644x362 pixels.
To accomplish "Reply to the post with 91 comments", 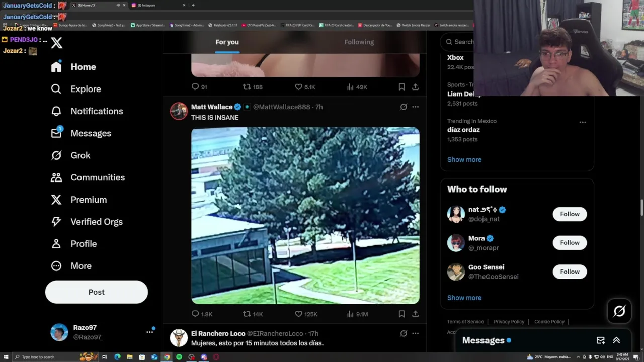I will [x=200, y=87].
